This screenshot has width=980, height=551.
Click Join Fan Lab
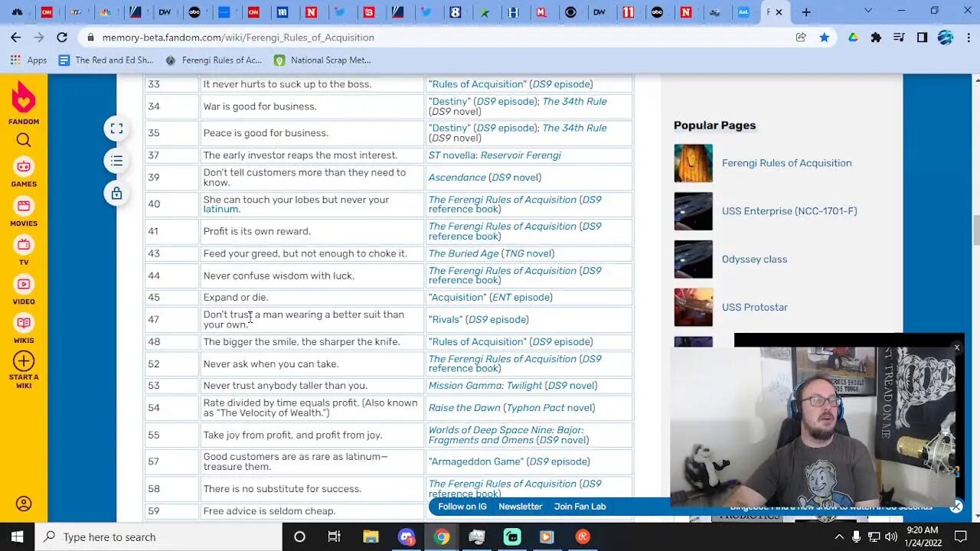pos(580,507)
